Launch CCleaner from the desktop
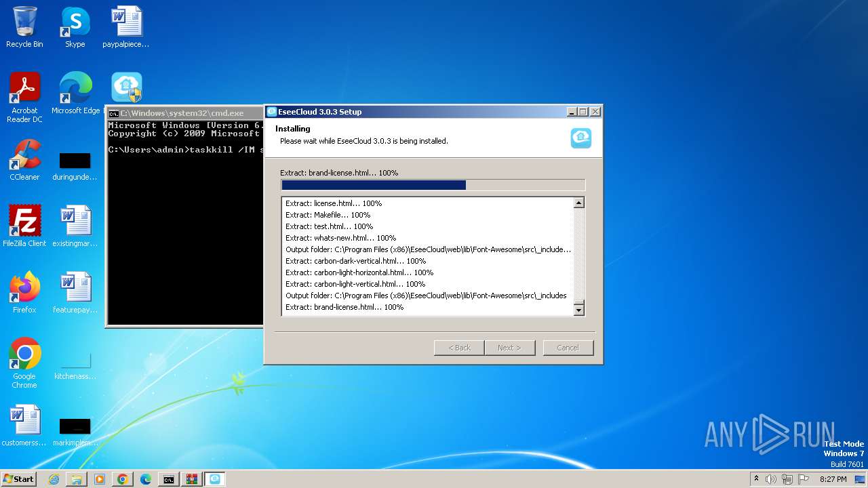This screenshot has width=868, height=488. pos(24,160)
